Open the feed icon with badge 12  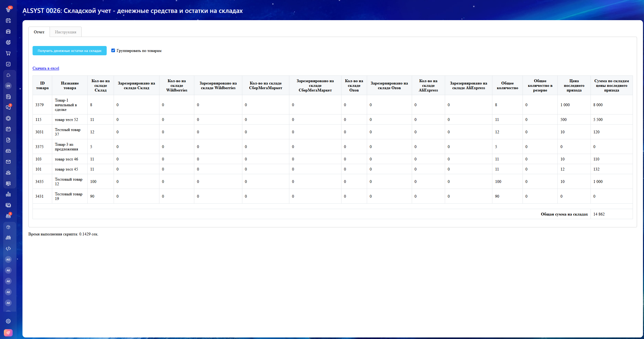[8, 10]
